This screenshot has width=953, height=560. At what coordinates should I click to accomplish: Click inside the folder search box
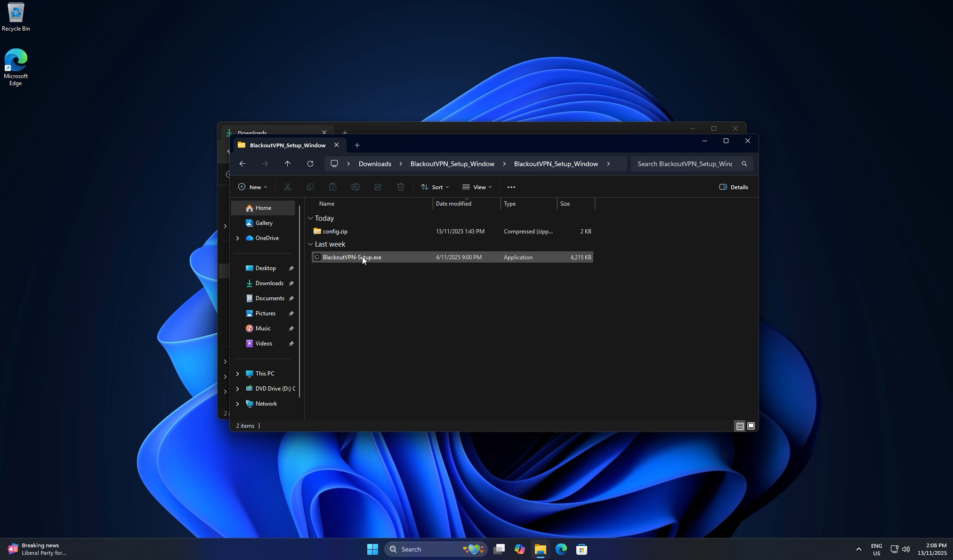tap(685, 163)
